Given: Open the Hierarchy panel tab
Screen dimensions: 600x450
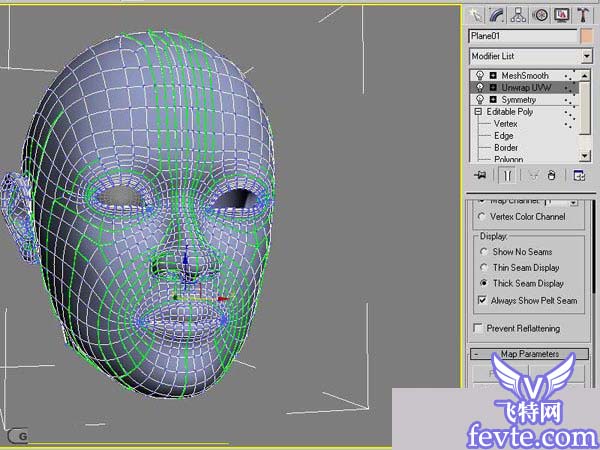Looking at the screenshot, I should pyautogui.click(x=519, y=14).
